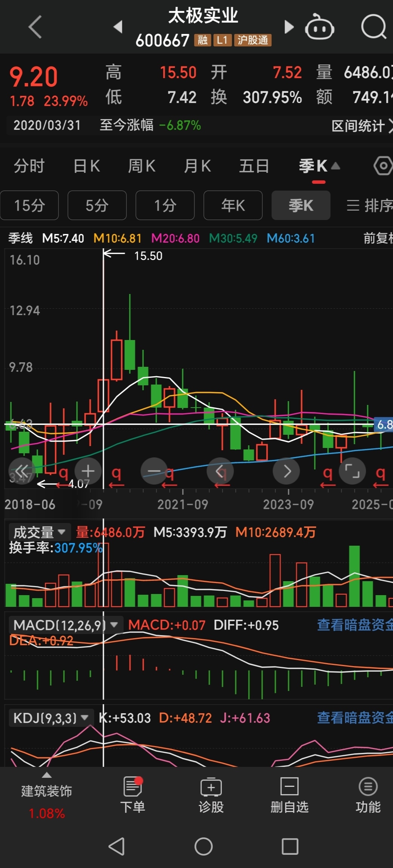Expand chart to full screen
393x868 pixels.
coord(352,471)
